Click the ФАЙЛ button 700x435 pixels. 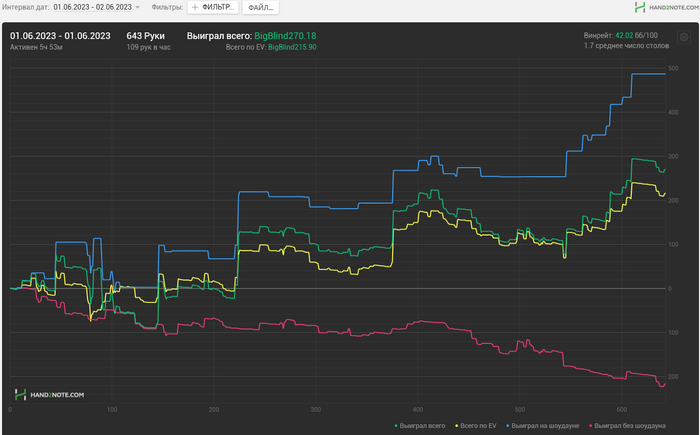pyautogui.click(x=261, y=7)
